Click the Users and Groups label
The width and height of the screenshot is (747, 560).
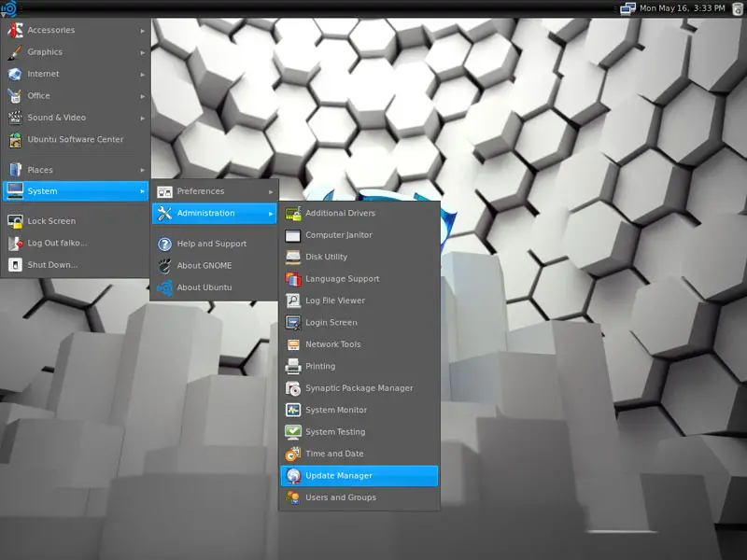pyautogui.click(x=341, y=497)
